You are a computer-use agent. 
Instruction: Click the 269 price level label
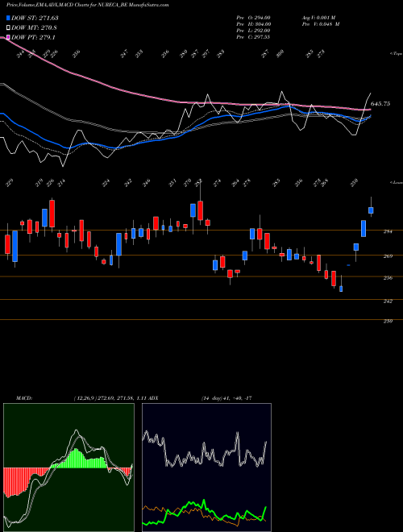(x=388, y=256)
